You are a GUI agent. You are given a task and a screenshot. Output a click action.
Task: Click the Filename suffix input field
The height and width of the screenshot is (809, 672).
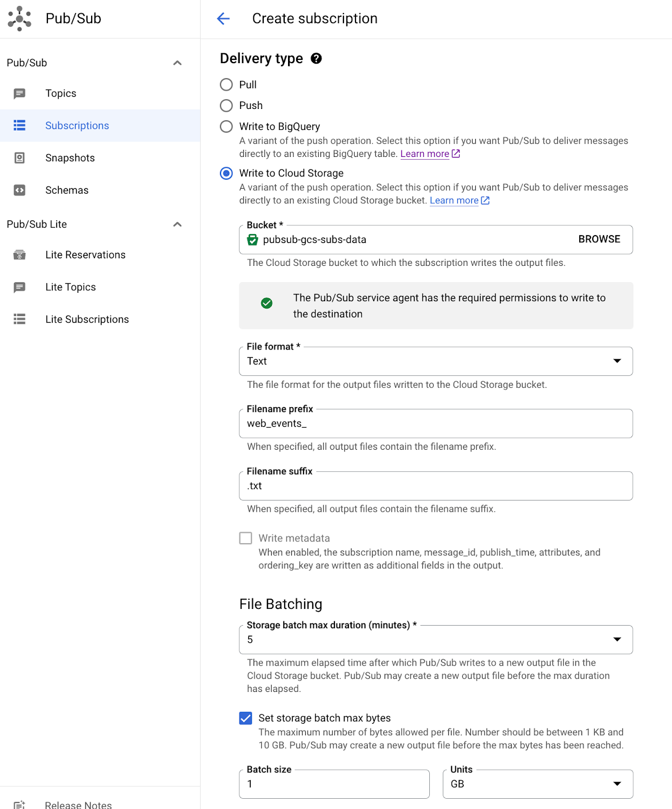click(x=436, y=486)
